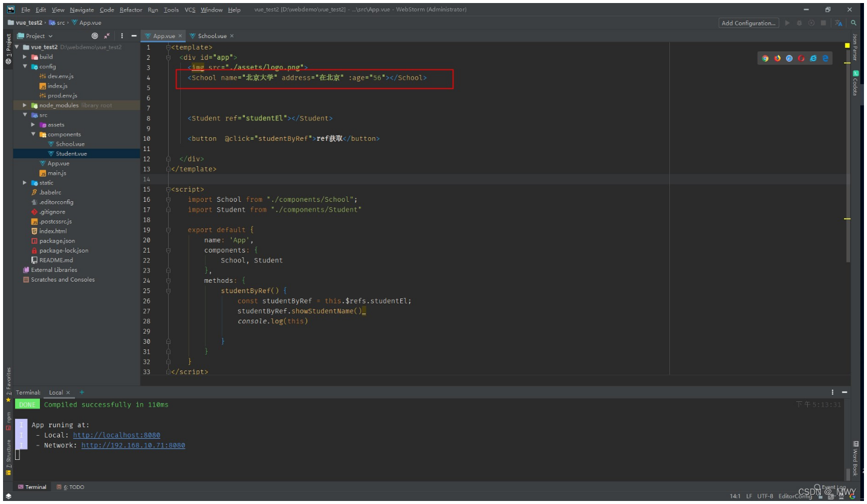Select main.js in the project tree

(56, 173)
